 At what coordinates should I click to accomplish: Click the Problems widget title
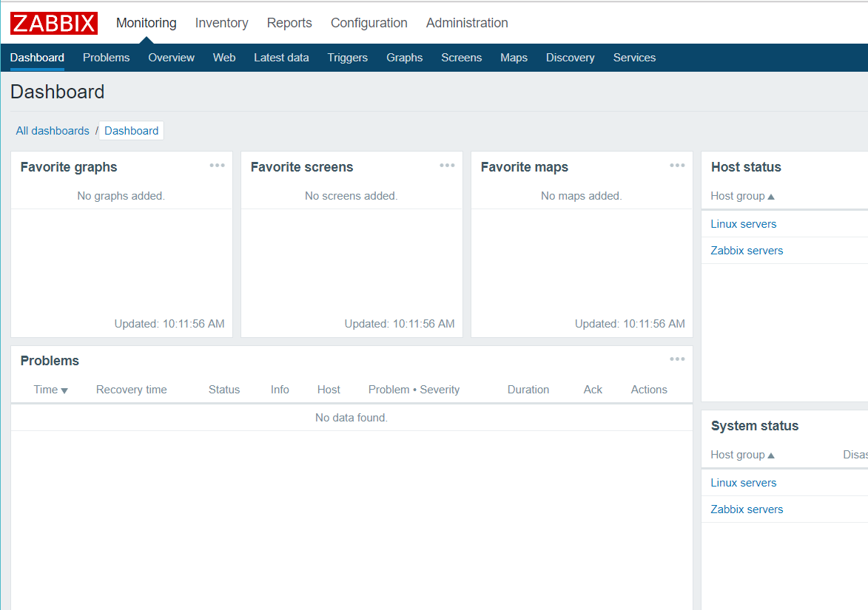(x=50, y=361)
